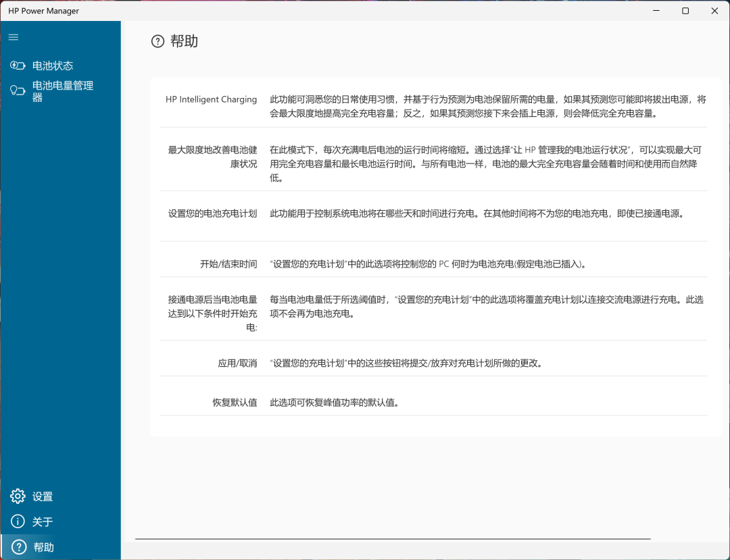Open the 电池电量管理器 lightbulb battery icon

(x=18, y=91)
